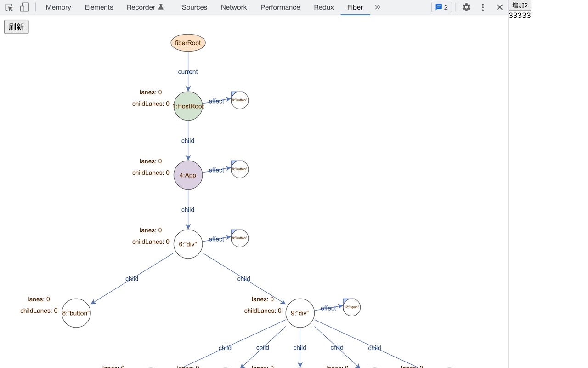
Task: Open the hidden tabs overflow chevron
Action: [378, 7]
